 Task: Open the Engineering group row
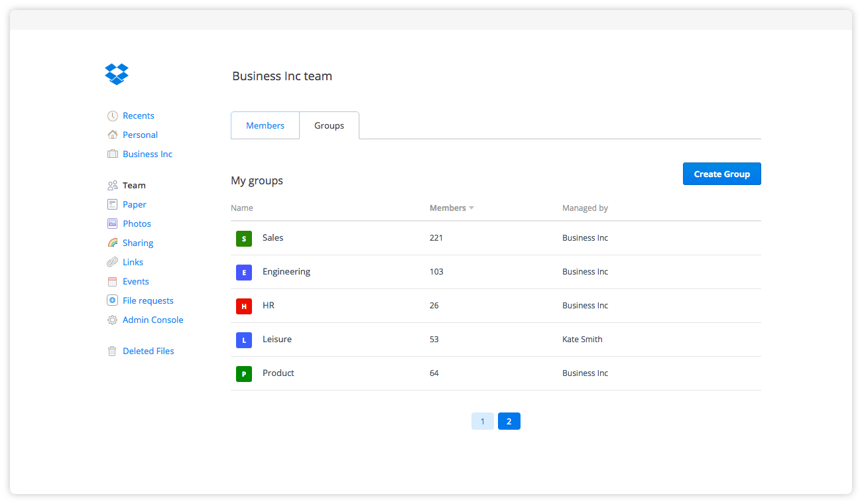pos(496,272)
